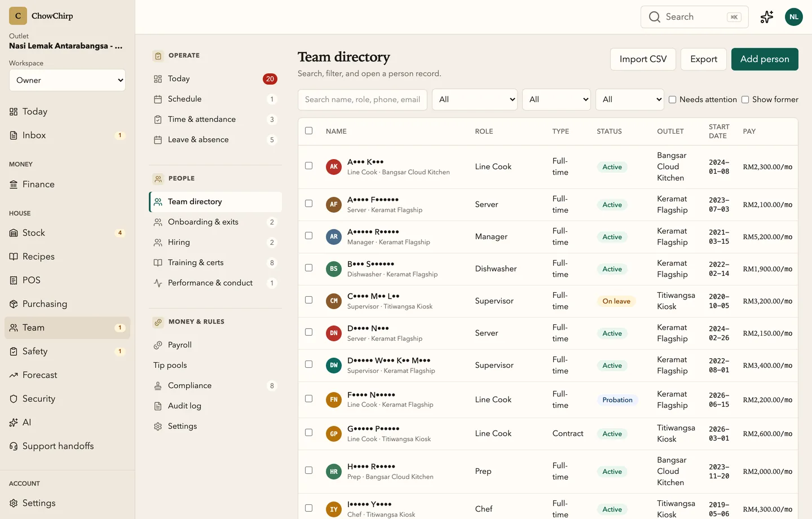Click the Import CSV button
This screenshot has width=812, height=519.
coord(643,59)
